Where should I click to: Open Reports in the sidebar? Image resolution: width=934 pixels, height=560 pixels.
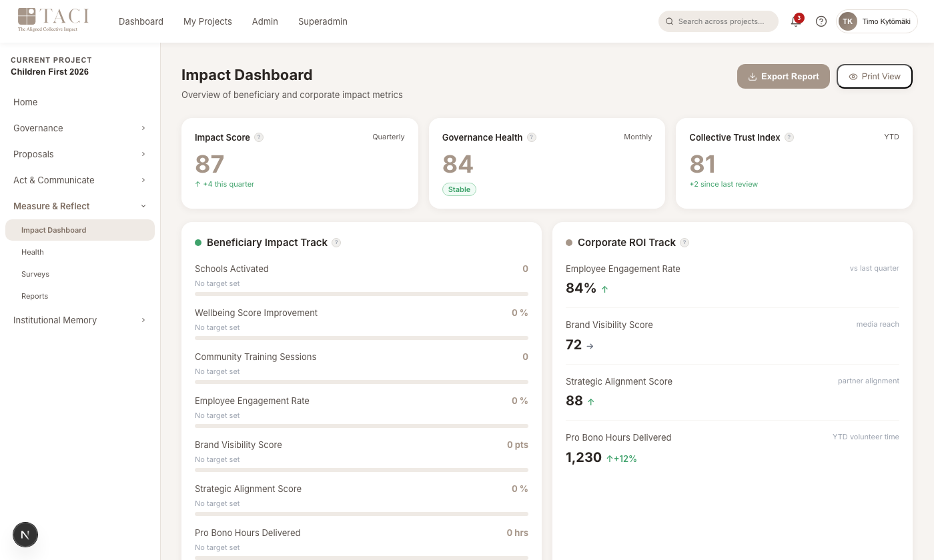(80, 296)
